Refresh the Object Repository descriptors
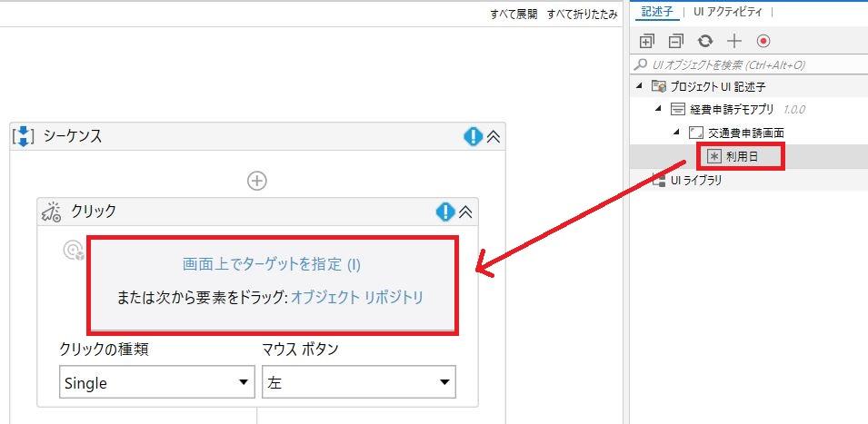The width and height of the screenshot is (868, 424). point(705,41)
